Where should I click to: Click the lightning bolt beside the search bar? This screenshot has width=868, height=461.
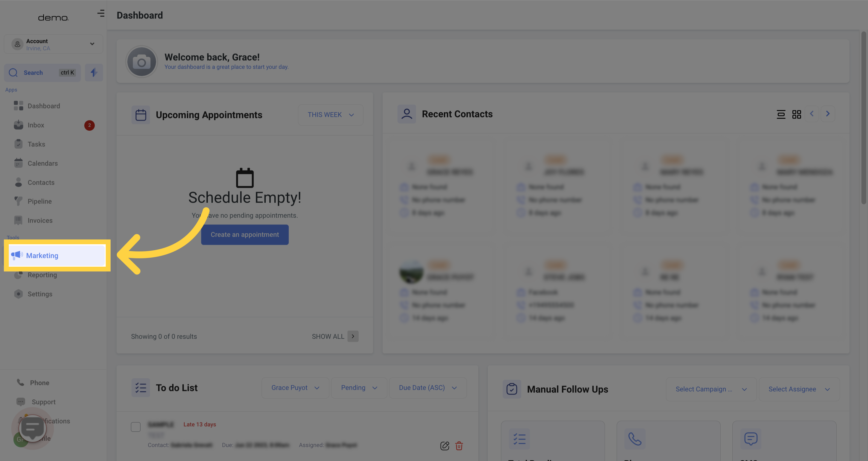94,72
